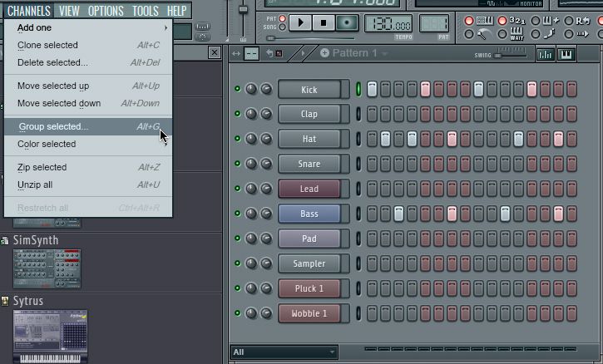The image size is (603, 364).
Task: Click the plus icon before Pattern 1
Action: (x=324, y=52)
